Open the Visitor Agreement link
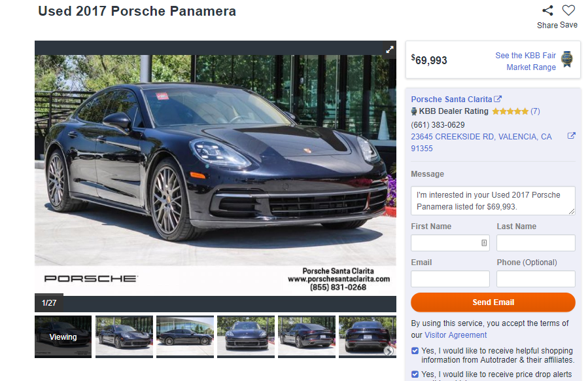Viewport: 588px width, 381px height. coord(455,335)
